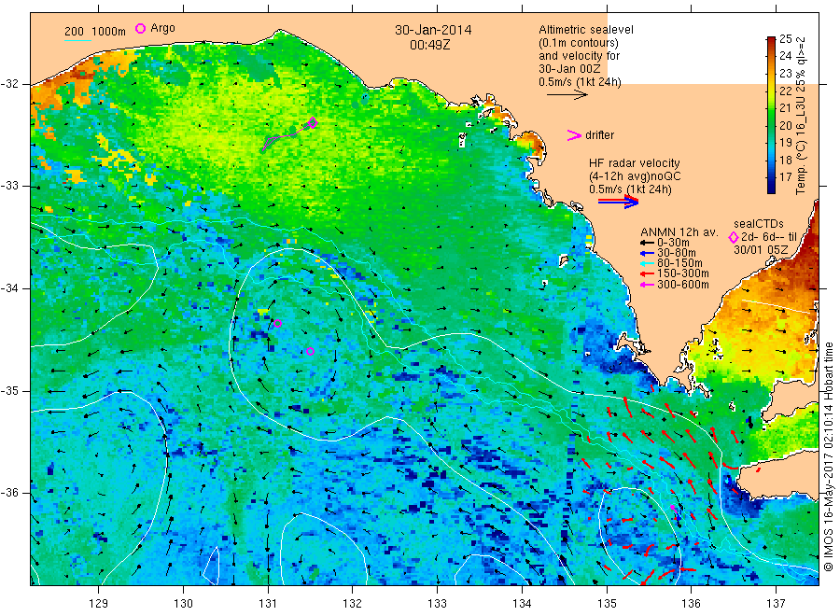This screenshot has width=840, height=616.
Task: Click the latitude label -34
Action: click(x=9, y=288)
